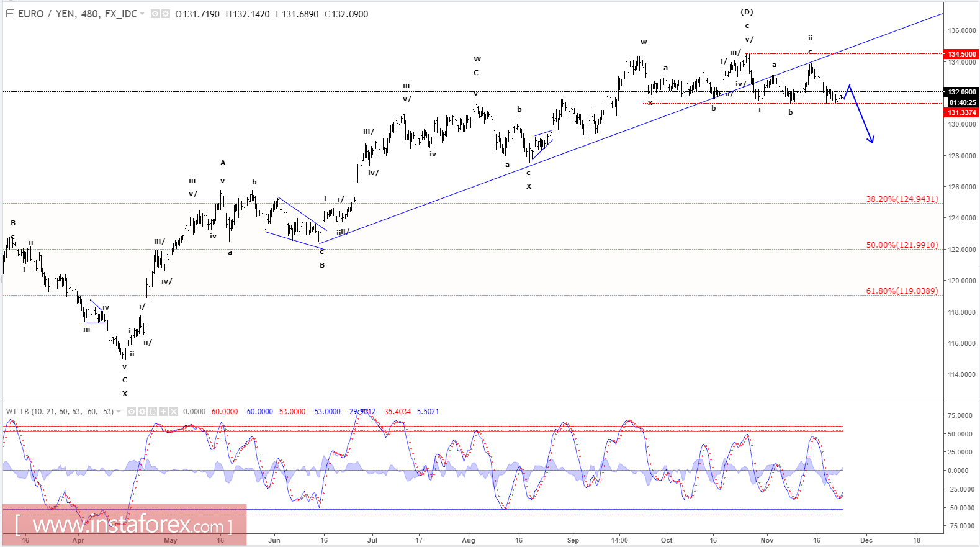The width and height of the screenshot is (980, 547).
Task: Click the WT_LB blue 5.5021 value
Action: (428, 412)
